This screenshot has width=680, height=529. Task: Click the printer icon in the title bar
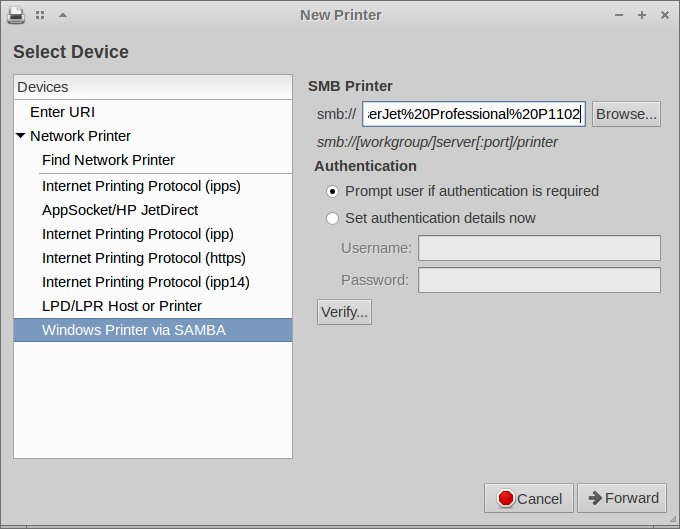click(17, 15)
